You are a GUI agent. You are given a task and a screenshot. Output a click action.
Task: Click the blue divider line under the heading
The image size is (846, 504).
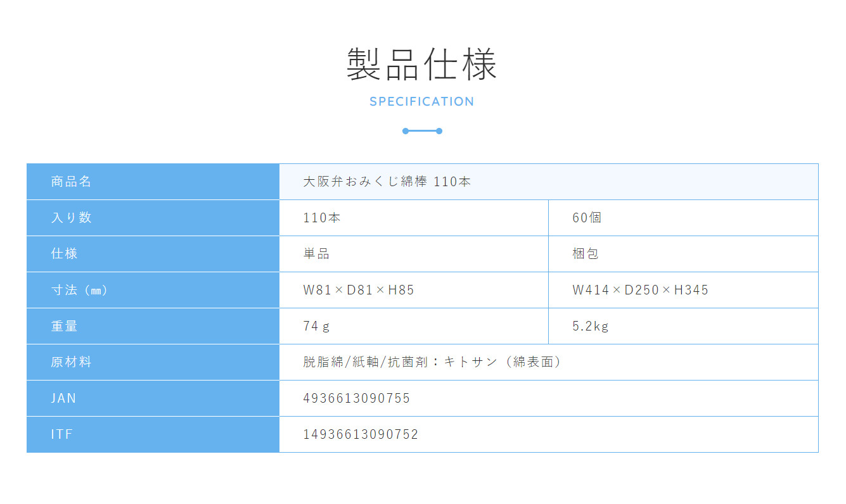422,131
